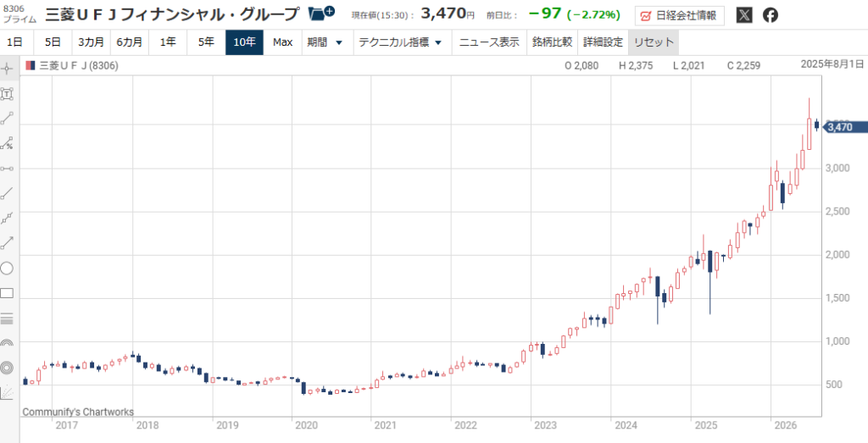Viewport: 868px width, 443px height.
Task: Select the ray line tool
Action: 7,194
